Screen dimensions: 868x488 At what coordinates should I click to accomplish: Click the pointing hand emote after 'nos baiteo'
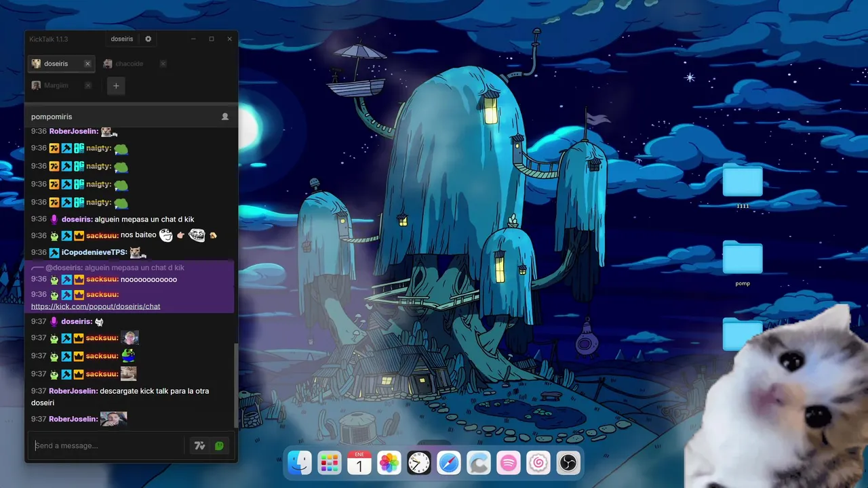pyautogui.click(x=180, y=235)
